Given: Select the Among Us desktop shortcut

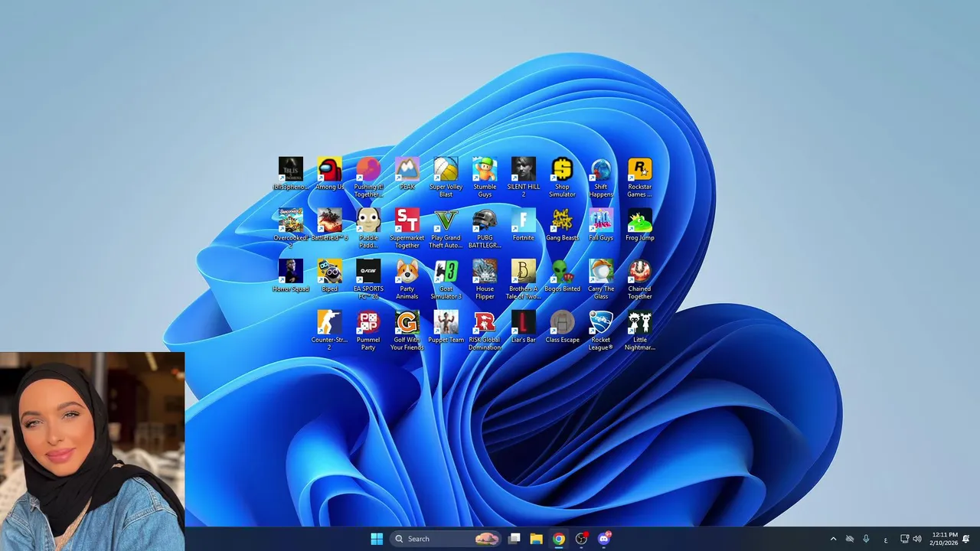Looking at the screenshot, I should click(329, 174).
